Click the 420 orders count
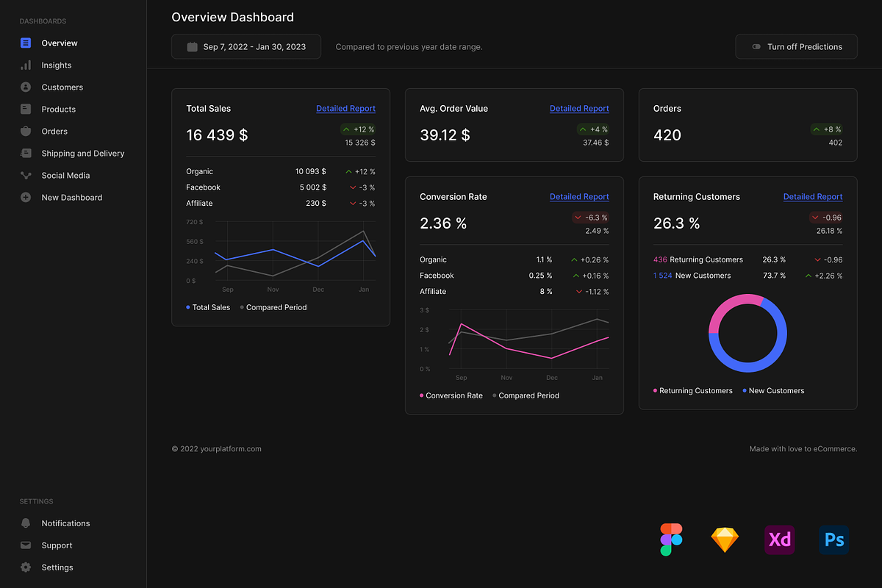 (667, 135)
